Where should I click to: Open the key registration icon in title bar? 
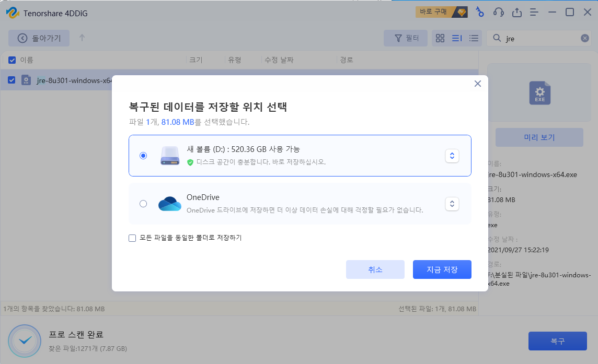(x=480, y=12)
